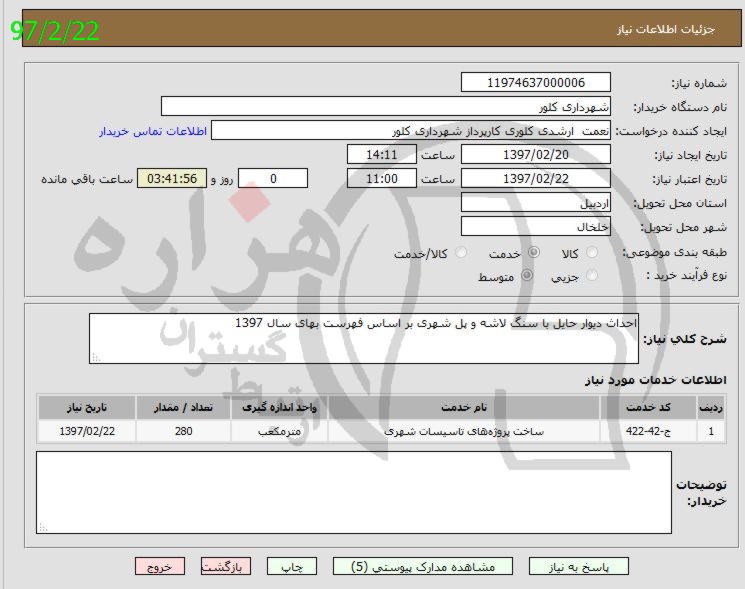
Task: Click the 'نام دستگاه خریدار' label
Action: click(x=680, y=107)
